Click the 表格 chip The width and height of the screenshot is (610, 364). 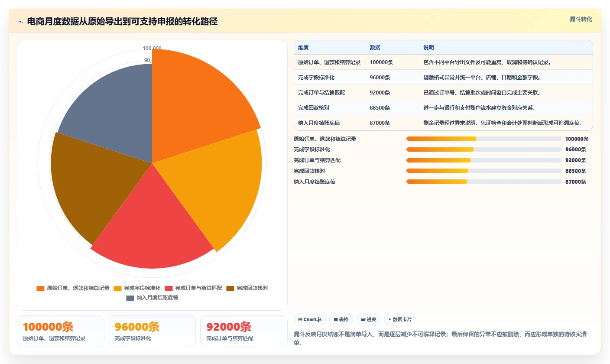[x=341, y=319]
